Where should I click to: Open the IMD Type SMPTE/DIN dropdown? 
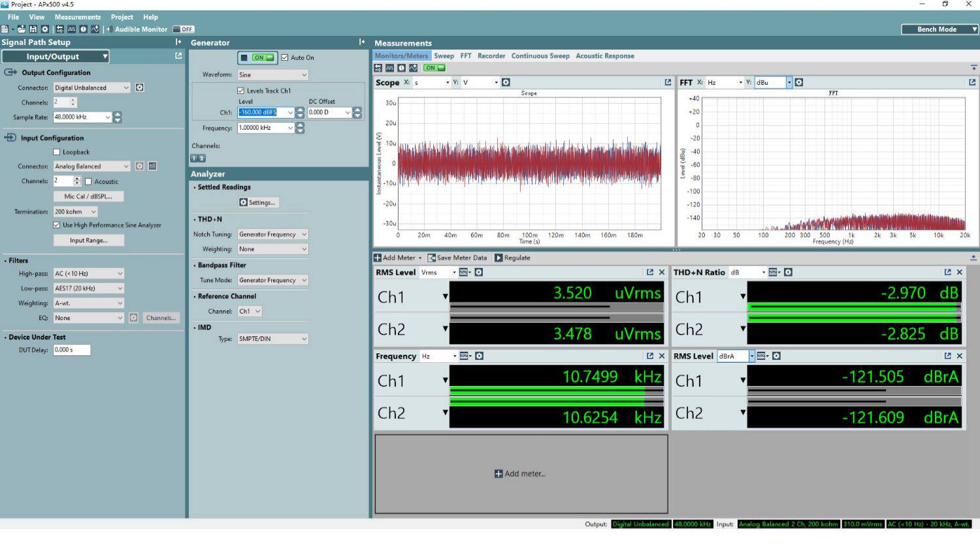pos(272,339)
